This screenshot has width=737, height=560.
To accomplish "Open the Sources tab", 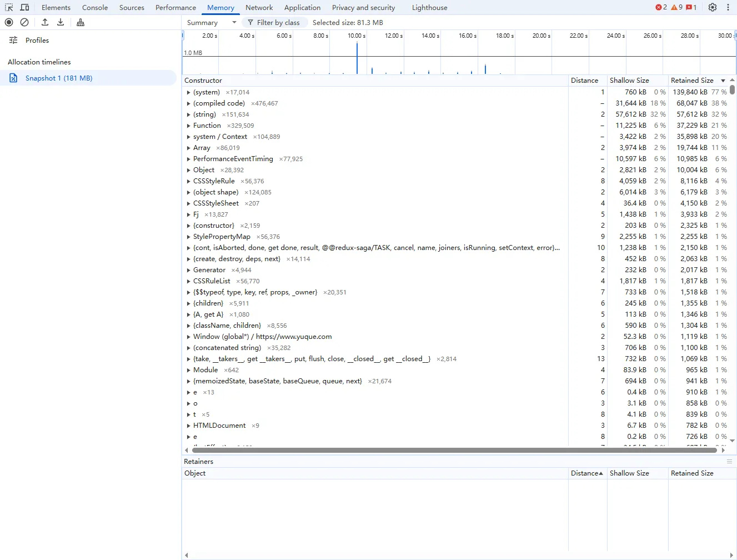I will coord(132,8).
